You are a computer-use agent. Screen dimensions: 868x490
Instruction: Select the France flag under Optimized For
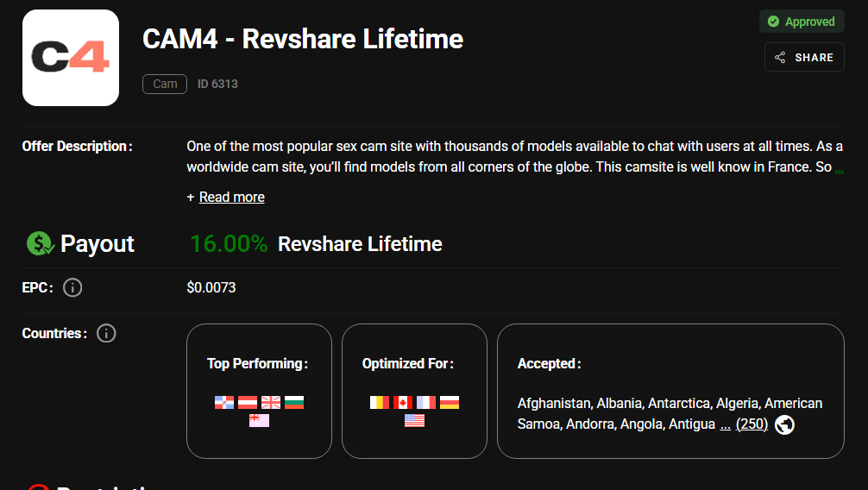pyautogui.click(x=426, y=403)
